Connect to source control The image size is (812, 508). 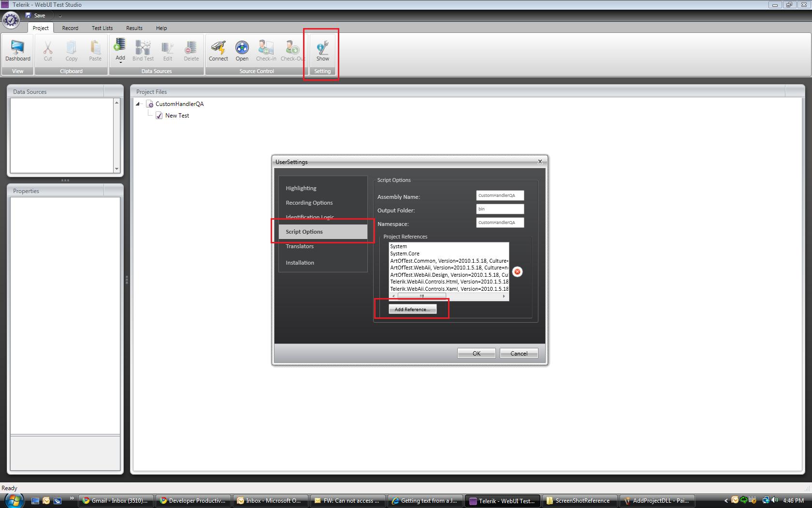218,50
